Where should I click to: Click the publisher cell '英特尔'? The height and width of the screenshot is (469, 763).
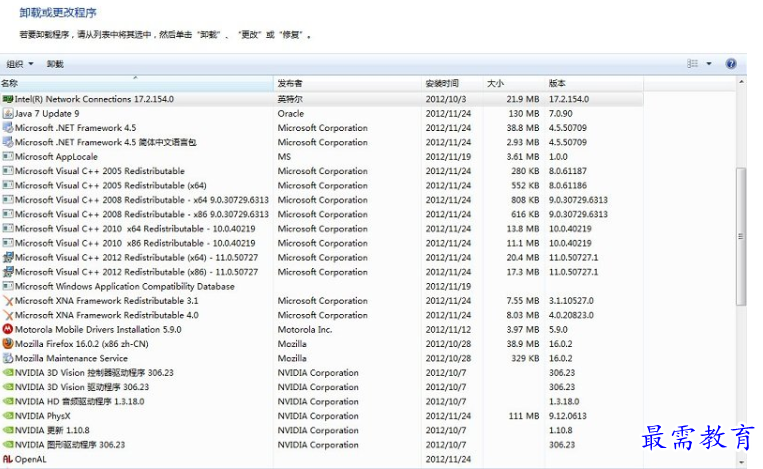tap(290, 99)
